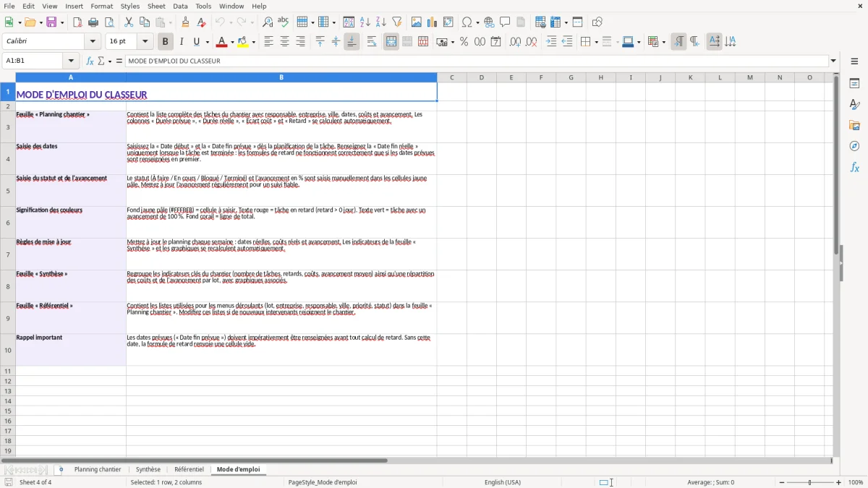
Task: Insert a hyperlink
Action: click(489, 22)
